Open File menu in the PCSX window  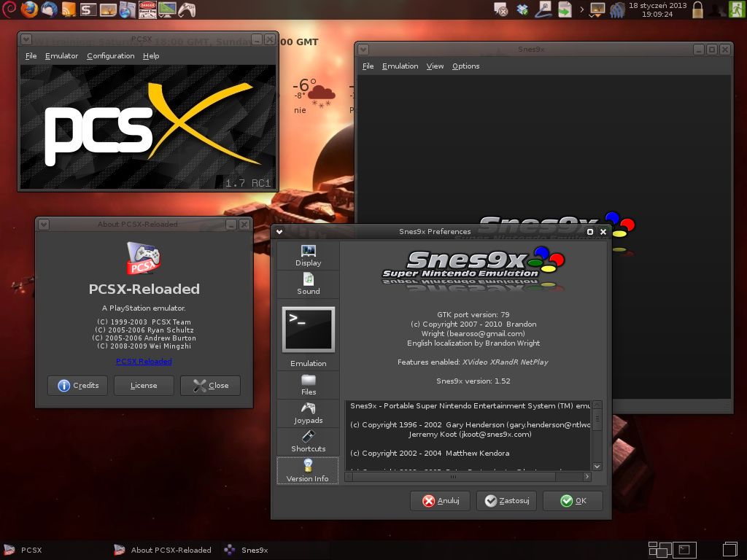pos(31,55)
